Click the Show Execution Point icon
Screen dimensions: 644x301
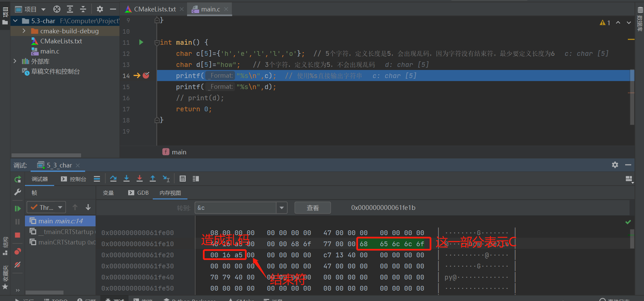(x=97, y=179)
